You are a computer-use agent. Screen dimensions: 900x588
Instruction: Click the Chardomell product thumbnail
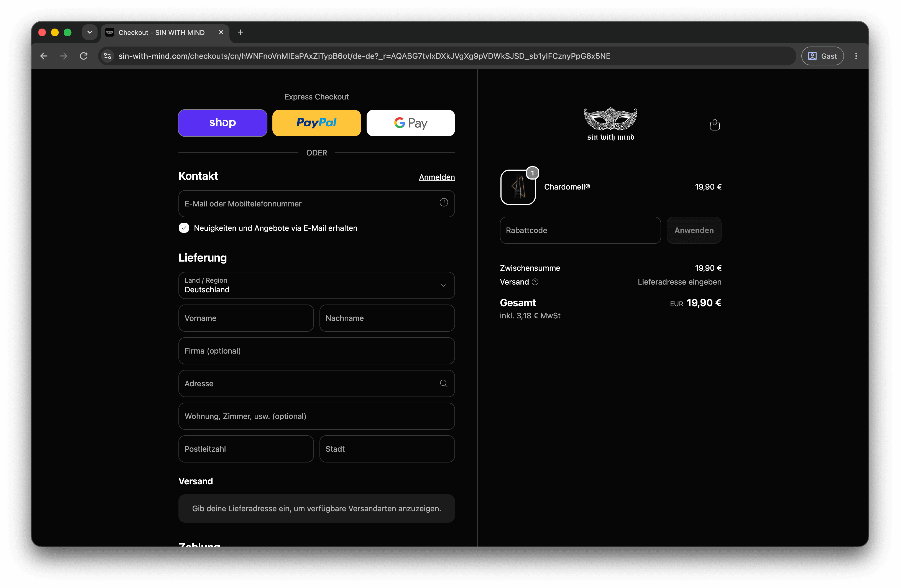518,187
